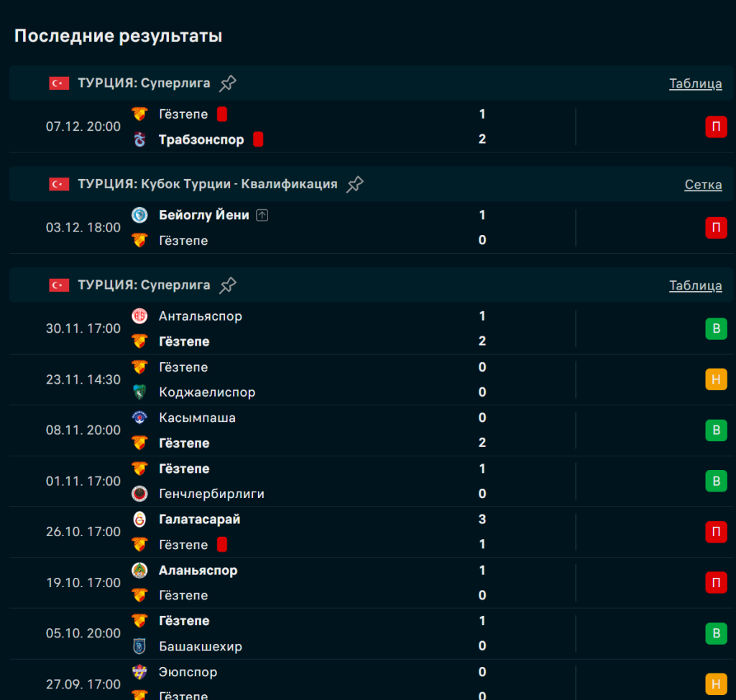Click the Turkish flag in Кубок Турции header
The height and width of the screenshot is (700, 736).
click(59, 185)
